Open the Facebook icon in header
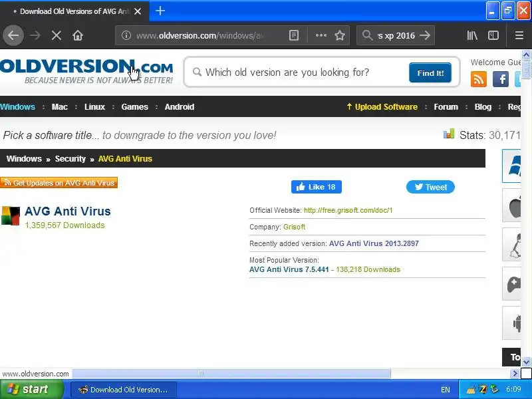The image size is (532, 399). (501, 79)
